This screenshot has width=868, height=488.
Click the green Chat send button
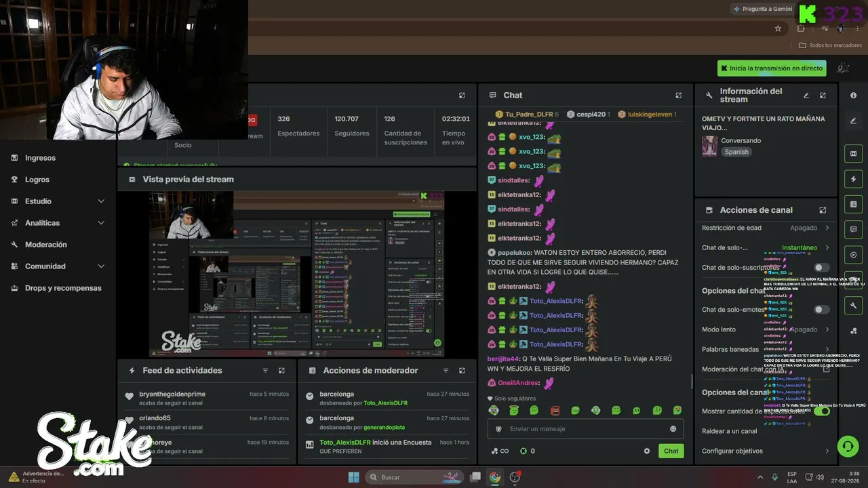[x=671, y=451]
